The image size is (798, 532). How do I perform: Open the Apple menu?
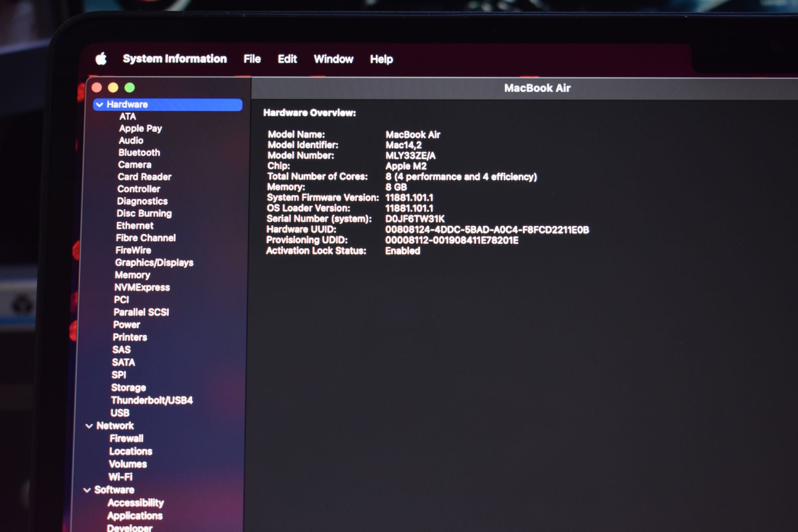pyautogui.click(x=101, y=59)
